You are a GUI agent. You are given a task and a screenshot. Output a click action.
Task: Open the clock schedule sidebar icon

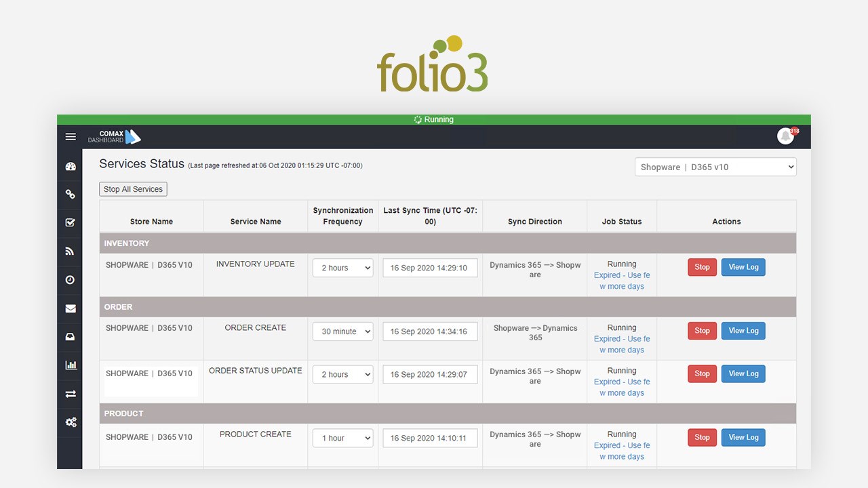tap(71, 280)
